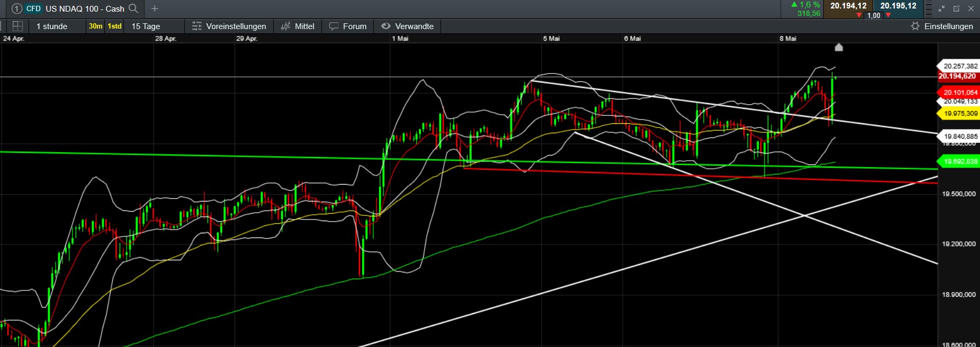980x347 pixels.
Task: Pop out chart into new window
Action: pos(956,8)
